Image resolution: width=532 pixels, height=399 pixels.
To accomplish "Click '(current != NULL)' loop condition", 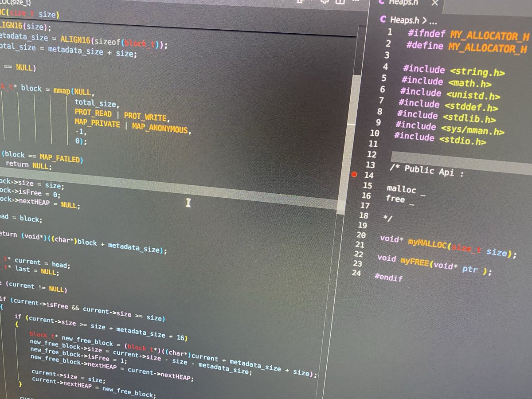I will (x=35, y=286).
